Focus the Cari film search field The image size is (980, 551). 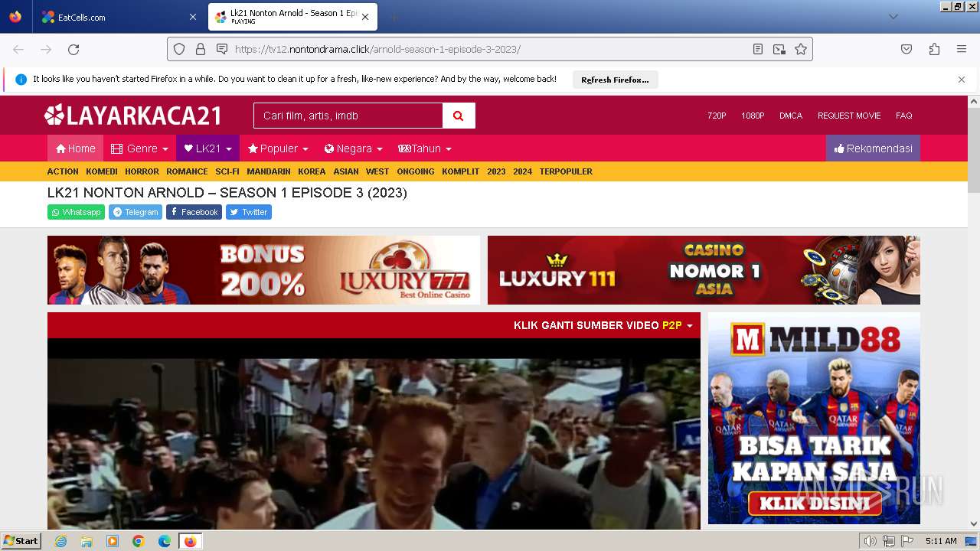[348, 116]
